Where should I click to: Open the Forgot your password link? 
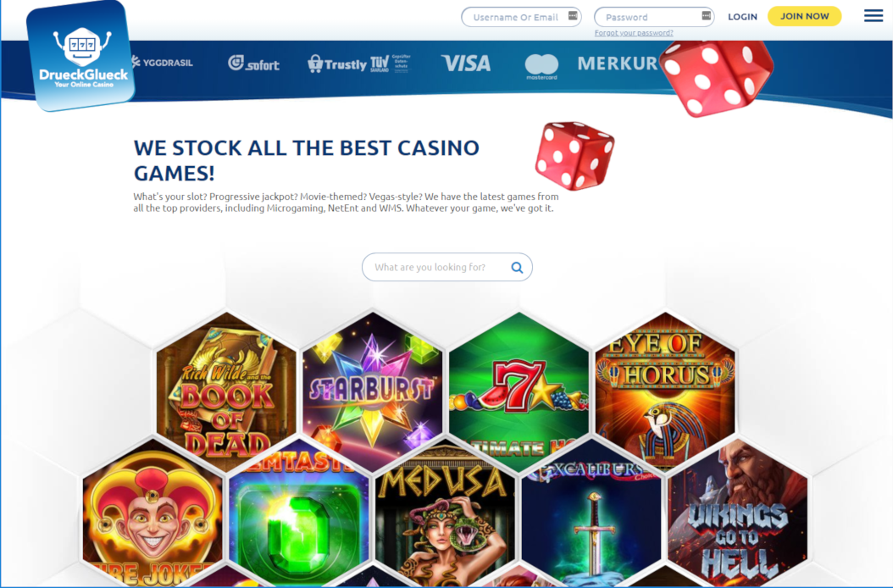(633, 33)
